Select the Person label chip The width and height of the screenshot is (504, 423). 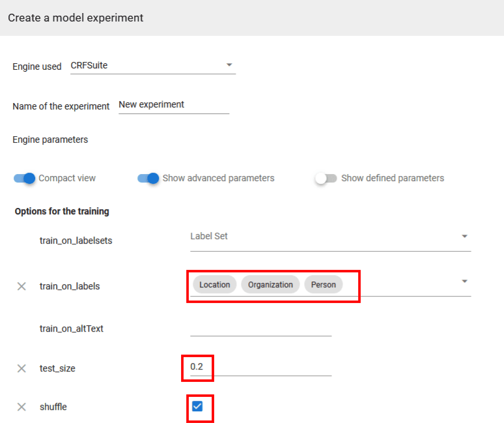(323, 285)
